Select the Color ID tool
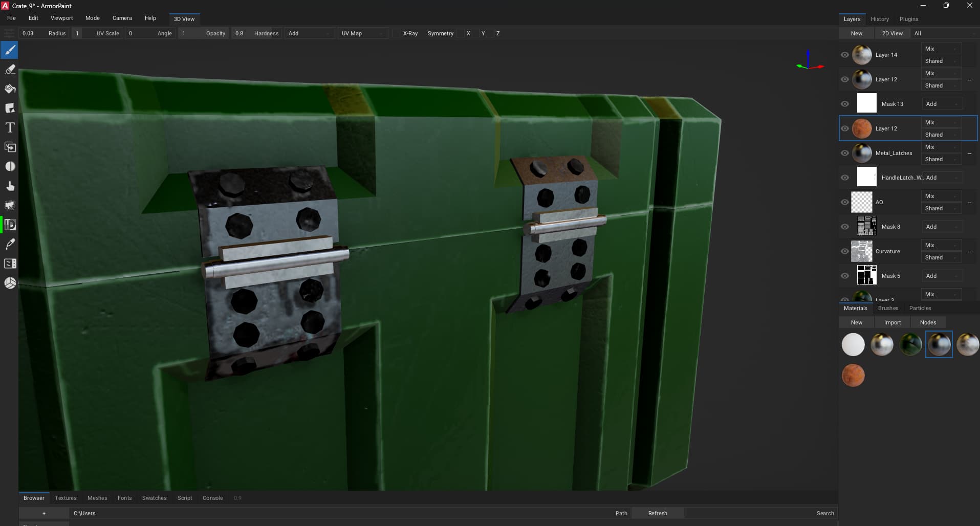The width and height of the screenshot is (980, 526). [10, 225]
